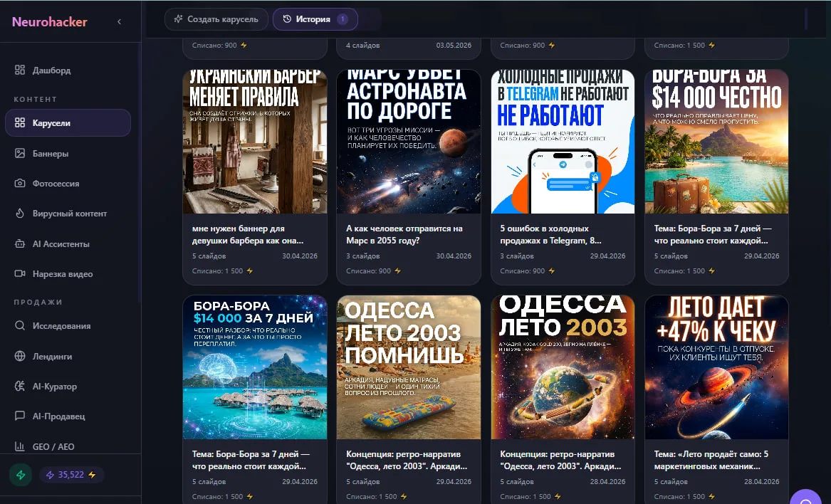The width and height of the screenshot is (831, 504).
Task: Open Фотосессия section
Action: [56, 184]
